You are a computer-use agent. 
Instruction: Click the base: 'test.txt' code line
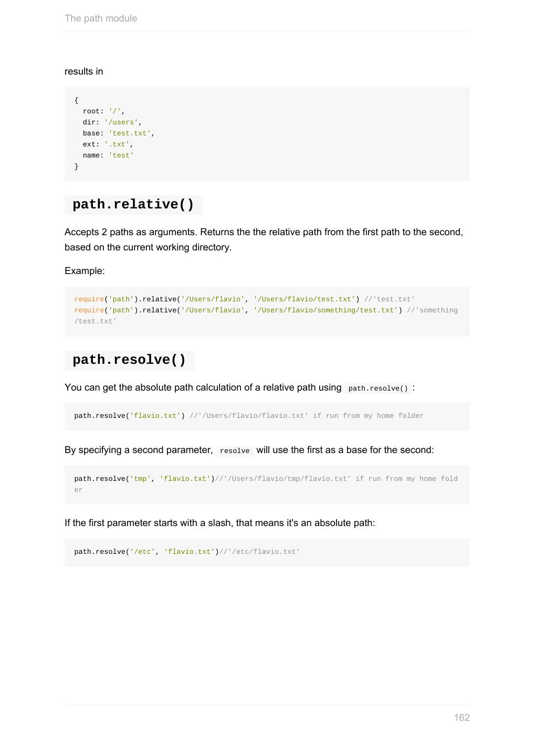click(118, 133)
